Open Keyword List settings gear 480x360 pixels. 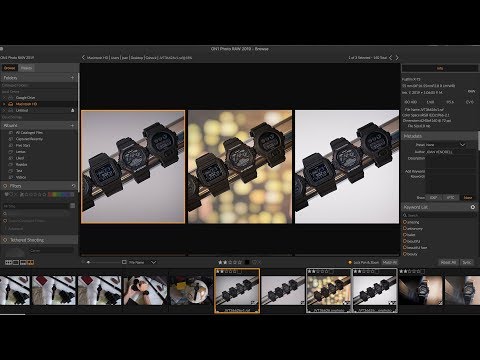473,207
